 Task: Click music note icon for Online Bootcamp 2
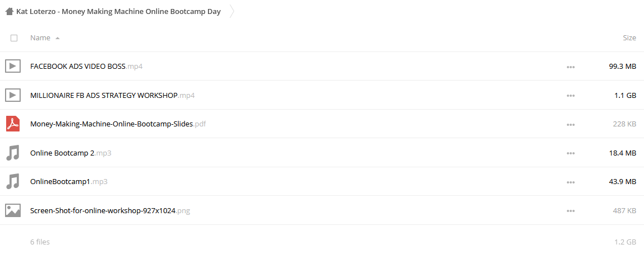point(13,153)
